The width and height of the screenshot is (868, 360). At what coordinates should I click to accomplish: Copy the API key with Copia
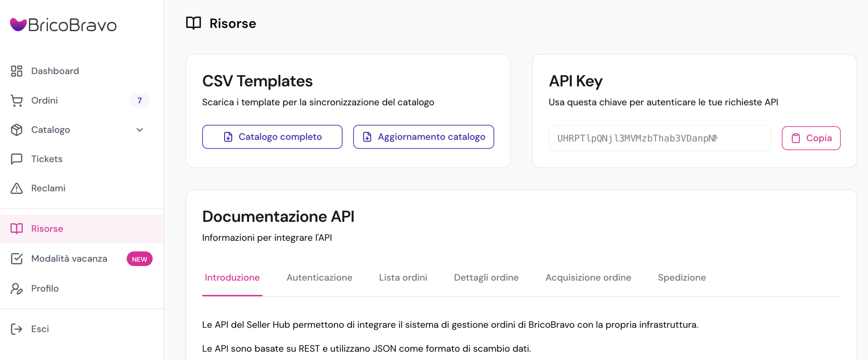click(811, 138)
